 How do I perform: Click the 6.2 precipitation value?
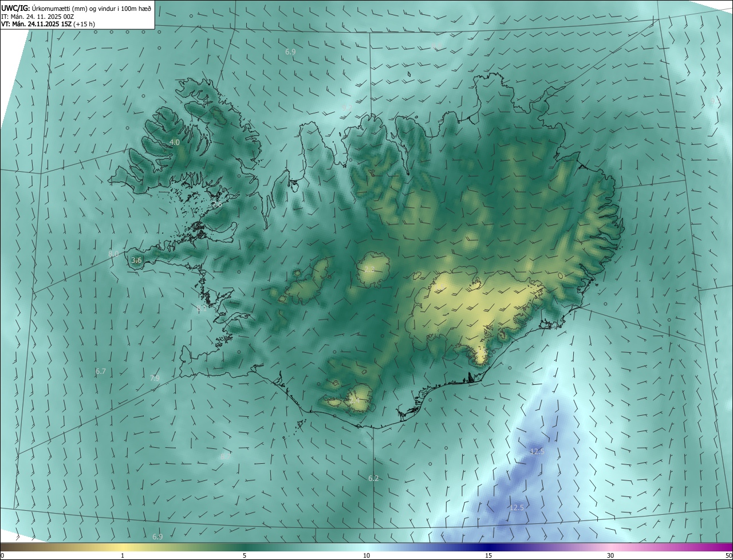(373, 478)
